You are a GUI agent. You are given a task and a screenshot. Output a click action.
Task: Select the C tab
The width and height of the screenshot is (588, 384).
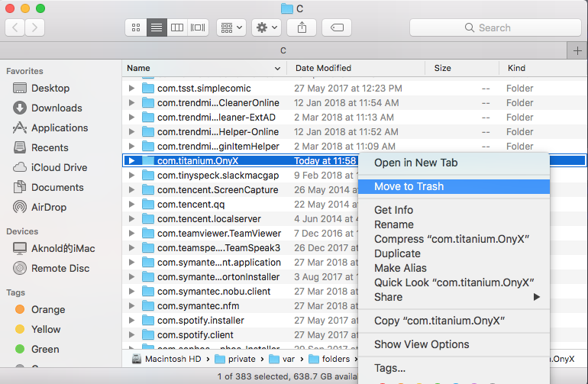pos(283,50)
